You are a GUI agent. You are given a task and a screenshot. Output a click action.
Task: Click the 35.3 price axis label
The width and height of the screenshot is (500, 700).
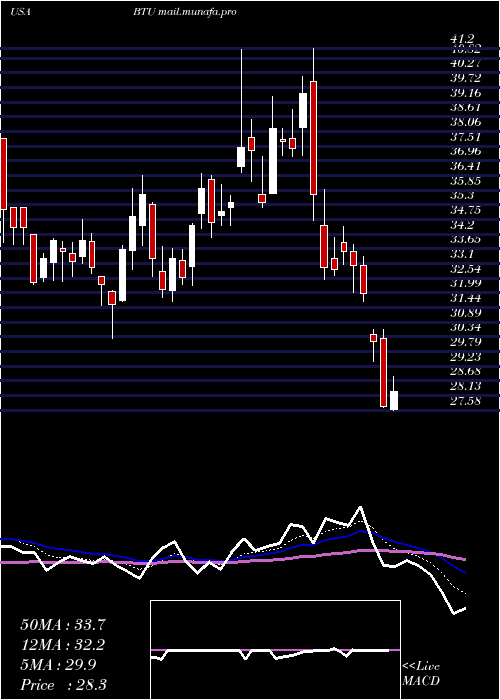coord(462,196)
